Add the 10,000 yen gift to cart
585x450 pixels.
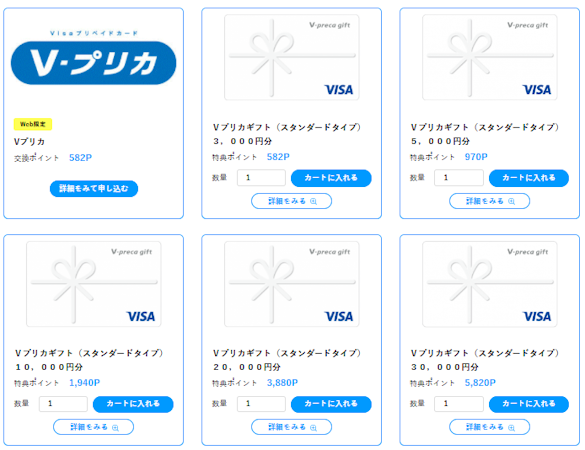pos(133,404)
